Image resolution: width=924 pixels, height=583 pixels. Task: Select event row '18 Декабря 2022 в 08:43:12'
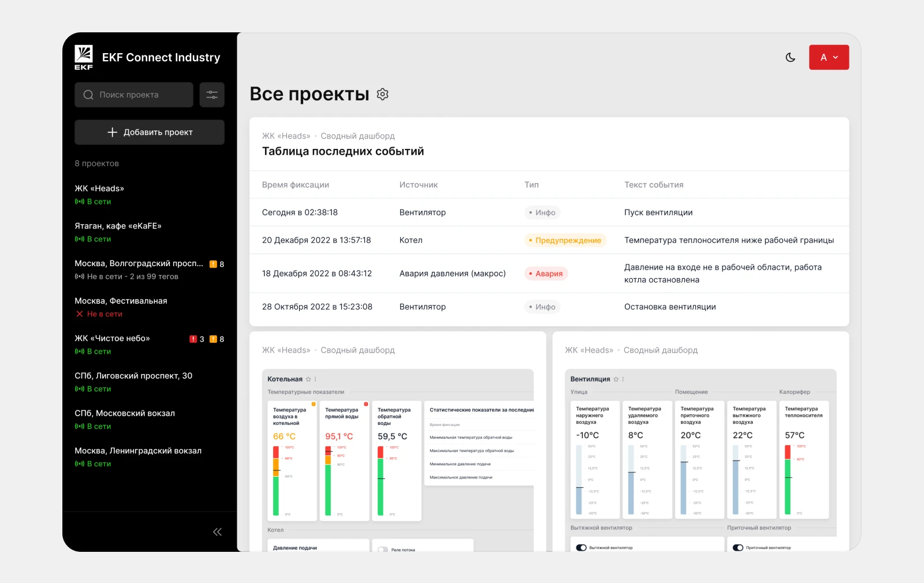(549, 274)
